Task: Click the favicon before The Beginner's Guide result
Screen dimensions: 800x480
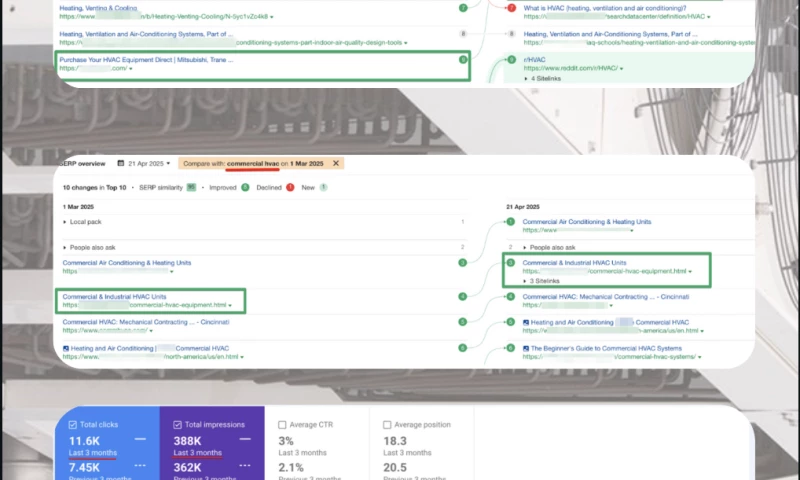Action: 526,348
